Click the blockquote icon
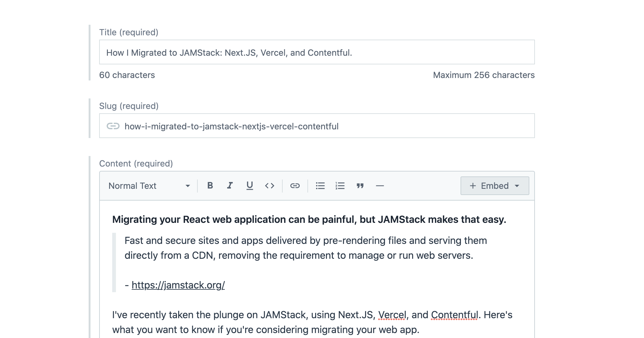 (359, 185)
